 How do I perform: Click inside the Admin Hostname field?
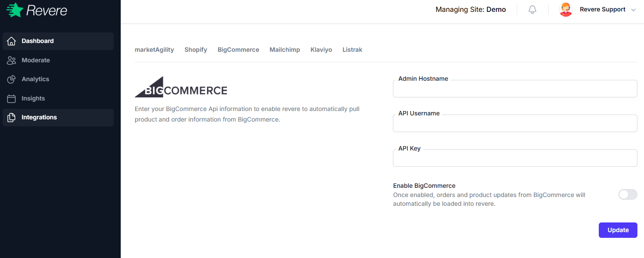[x=514, y=89]
